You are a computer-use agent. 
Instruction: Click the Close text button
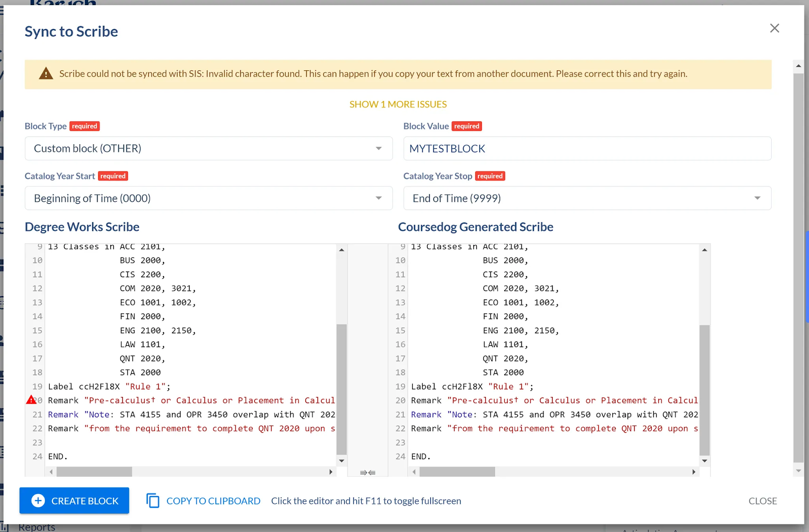coord(762,501)
